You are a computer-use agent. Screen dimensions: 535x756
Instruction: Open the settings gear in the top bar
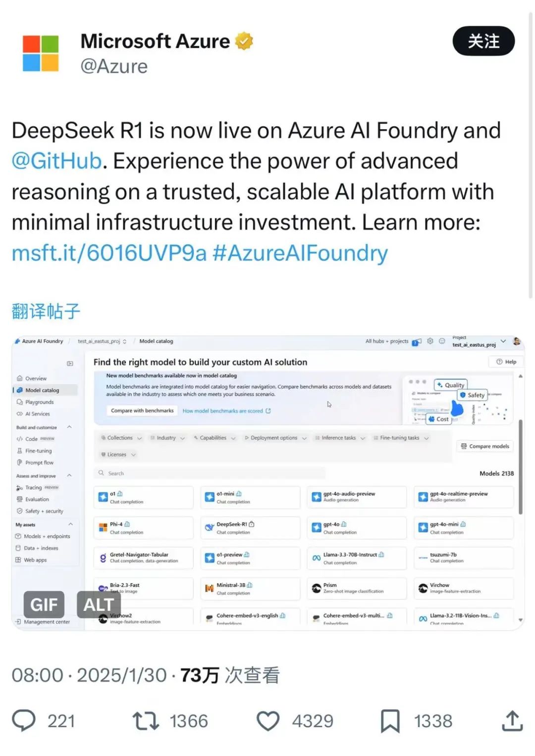(x=430, y=341)
